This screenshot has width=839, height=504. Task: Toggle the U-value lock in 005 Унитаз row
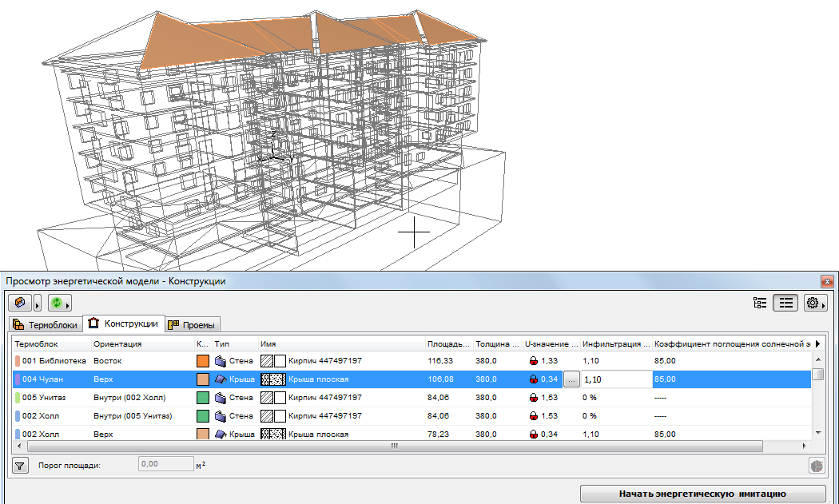click(x=534, y=397)
